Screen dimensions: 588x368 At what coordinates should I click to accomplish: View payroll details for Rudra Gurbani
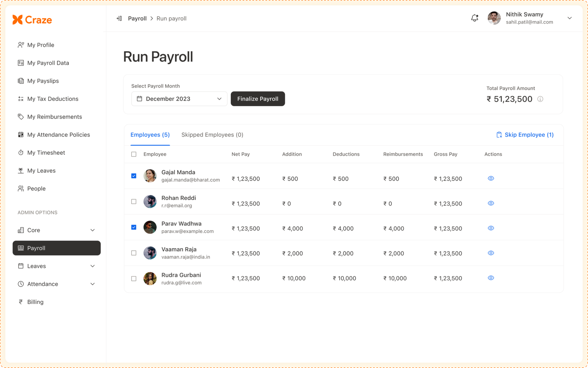click(x=491, y=278)
